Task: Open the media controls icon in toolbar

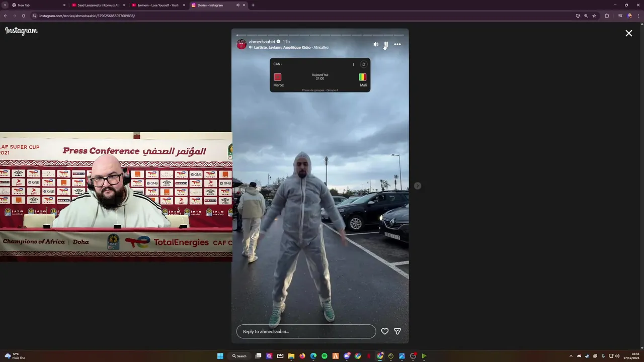Action: [x=620, y=16]
